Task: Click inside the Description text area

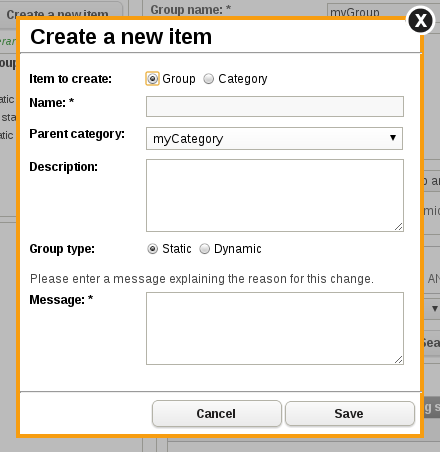Action: 275,195
